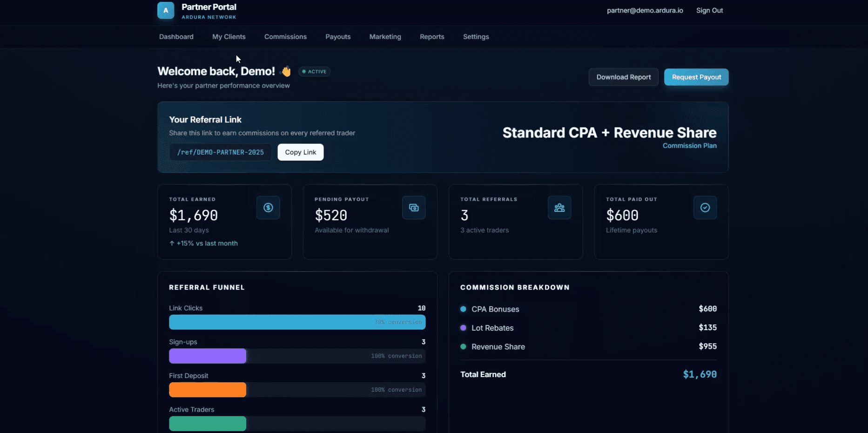This screenshot has height=433, width=868.
Task: Click the $1,690 Total Earned value
Action: click(x=194, y=215)
